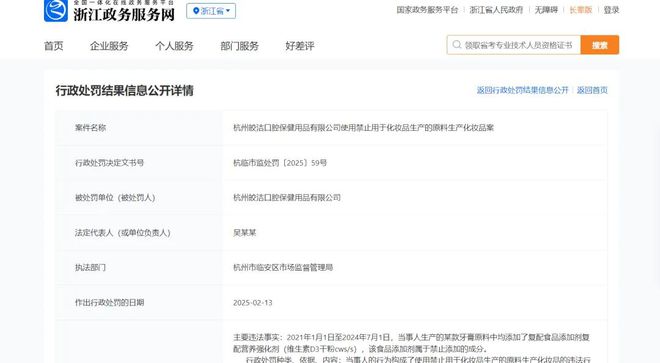
Task: Click the 法定代表人（或单位负责人） label
Action: (x=123, y=232)
